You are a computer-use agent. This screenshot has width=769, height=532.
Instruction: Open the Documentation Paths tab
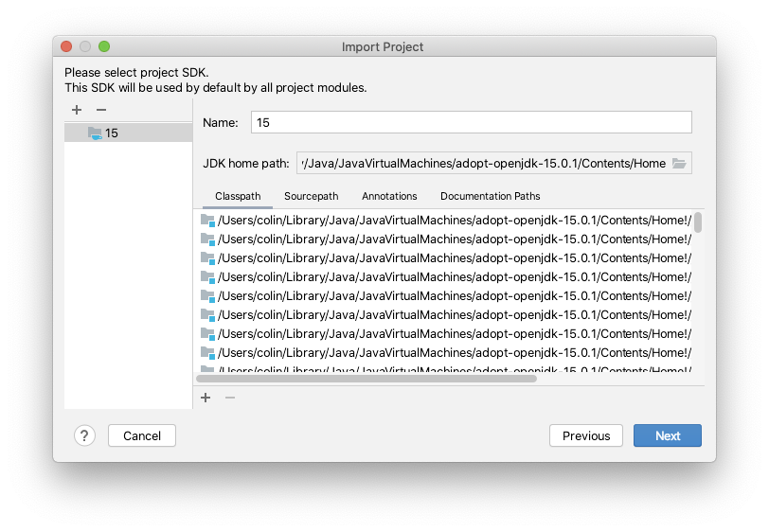pyautogui.click(x=490, y=196)
